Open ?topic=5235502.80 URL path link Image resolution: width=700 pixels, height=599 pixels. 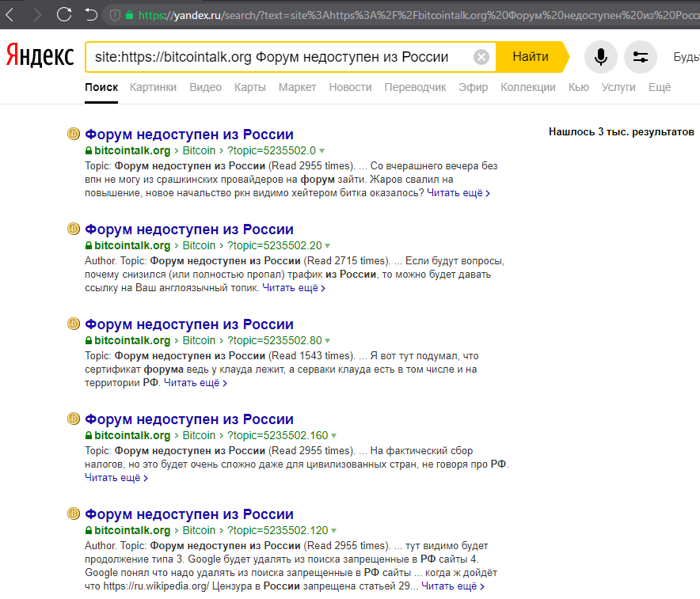pyautogui.click(x=275, y=341)
